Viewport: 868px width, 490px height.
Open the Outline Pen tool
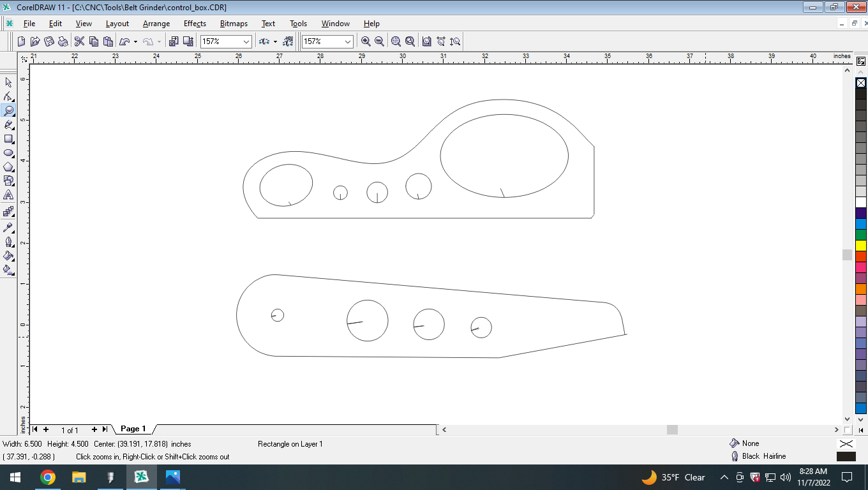coord(8,242)
